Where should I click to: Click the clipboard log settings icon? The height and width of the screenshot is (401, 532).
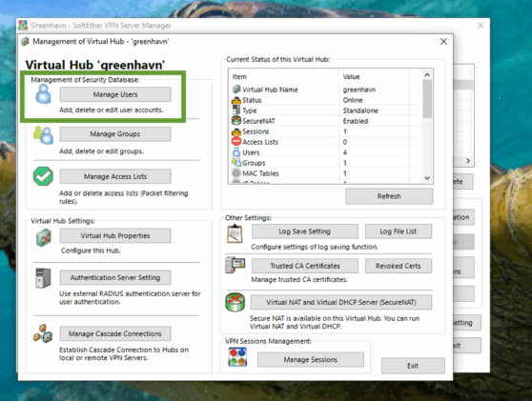click(x=235, y=233)
